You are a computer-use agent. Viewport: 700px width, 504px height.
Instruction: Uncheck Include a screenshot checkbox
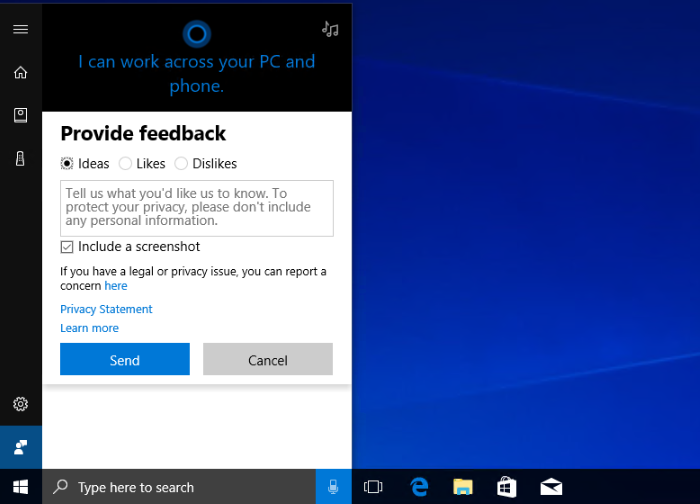67,247
